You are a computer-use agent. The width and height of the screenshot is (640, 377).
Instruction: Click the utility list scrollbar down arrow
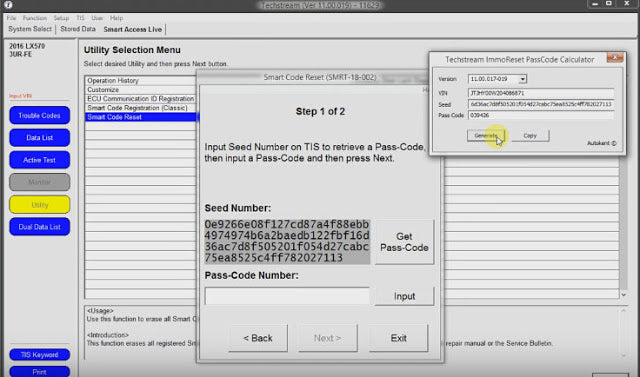[x=624, y=295]
